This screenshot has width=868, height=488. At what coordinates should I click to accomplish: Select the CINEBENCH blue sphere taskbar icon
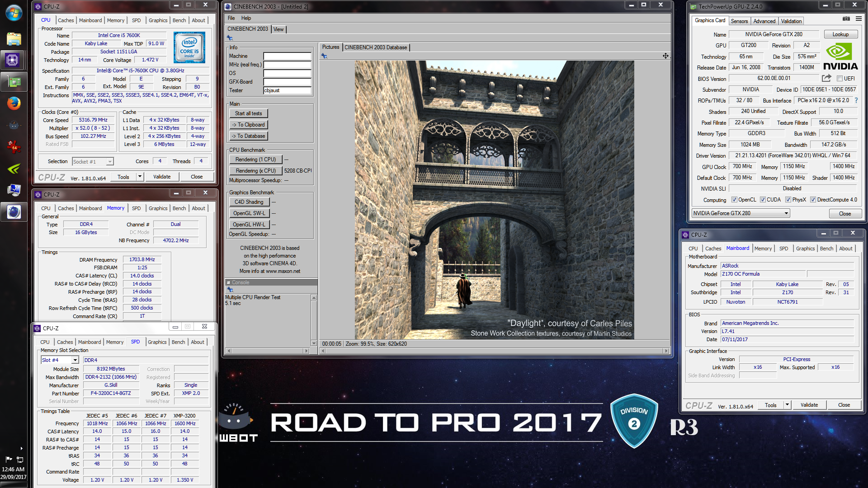click(x=14, y=212)
